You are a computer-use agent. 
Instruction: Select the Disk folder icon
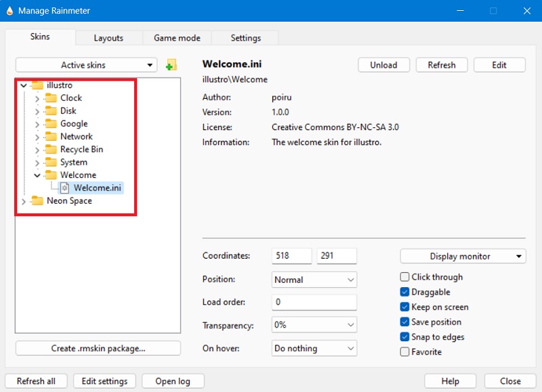[51, 111]
